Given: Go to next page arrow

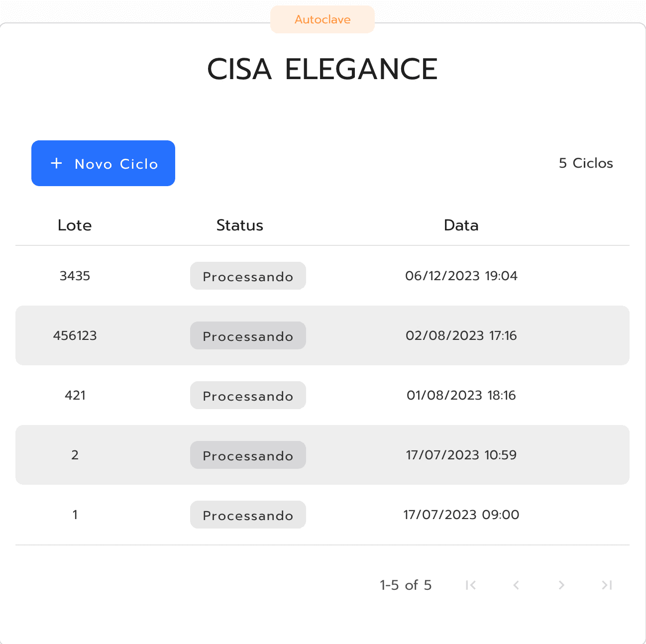Looking at the screenshot, I should coord(561,585).
